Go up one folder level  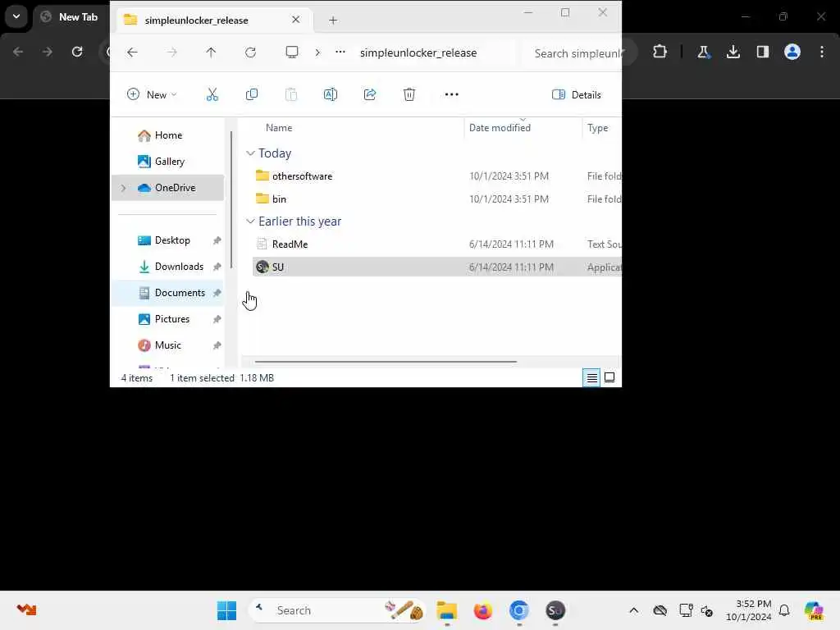point(211,52)
